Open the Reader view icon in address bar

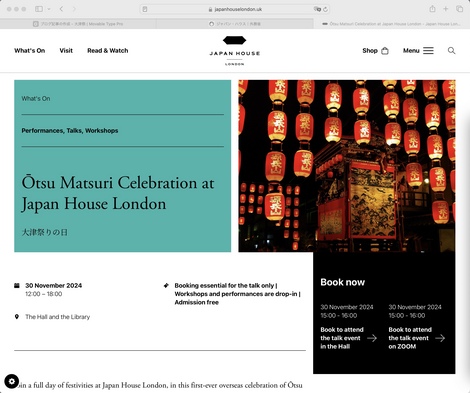tap(145, 9)
